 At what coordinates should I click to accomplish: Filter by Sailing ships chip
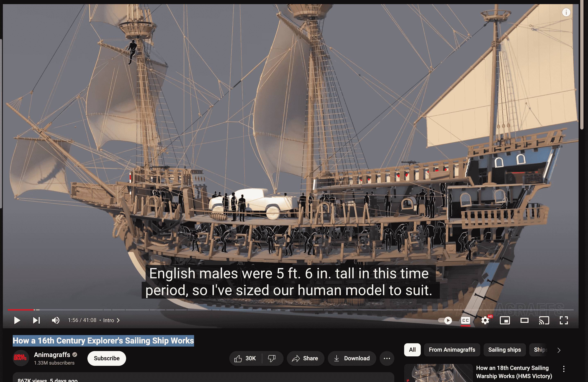[x=504, y=350]
